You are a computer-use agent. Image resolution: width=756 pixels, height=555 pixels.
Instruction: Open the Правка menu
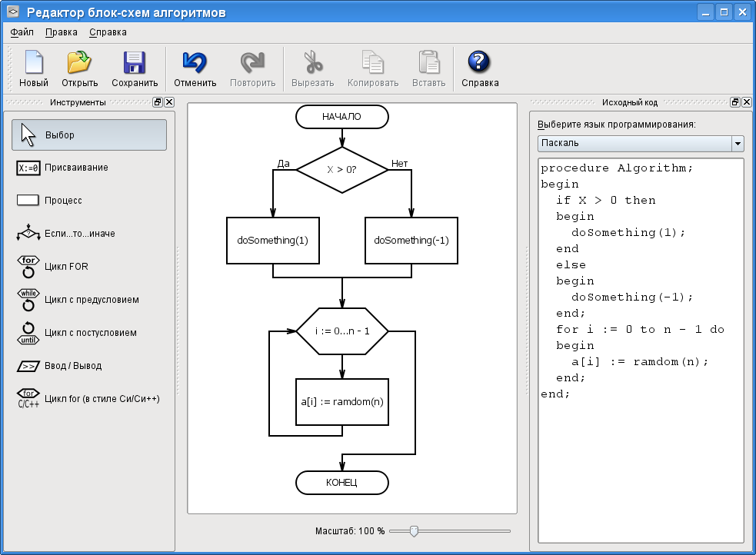(62, 32)
